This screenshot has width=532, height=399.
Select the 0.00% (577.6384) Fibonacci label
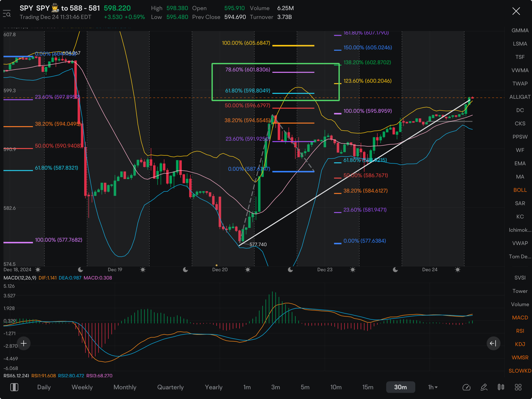click(365, 241)
